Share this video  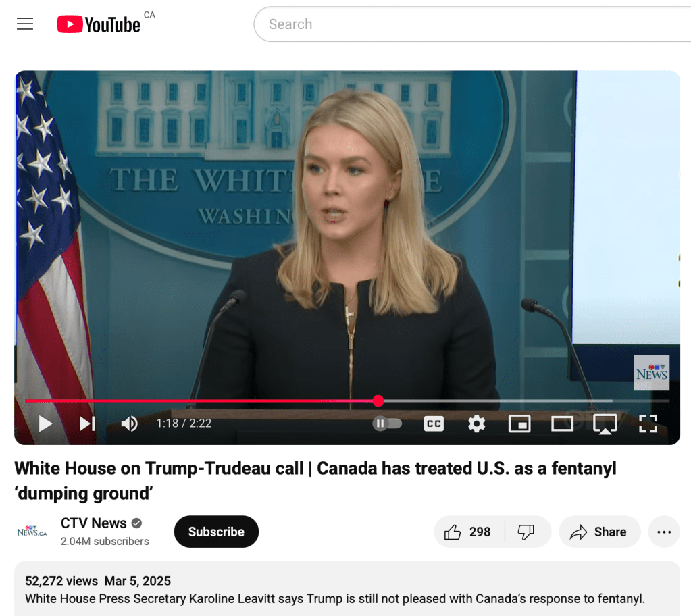point(599,532)
